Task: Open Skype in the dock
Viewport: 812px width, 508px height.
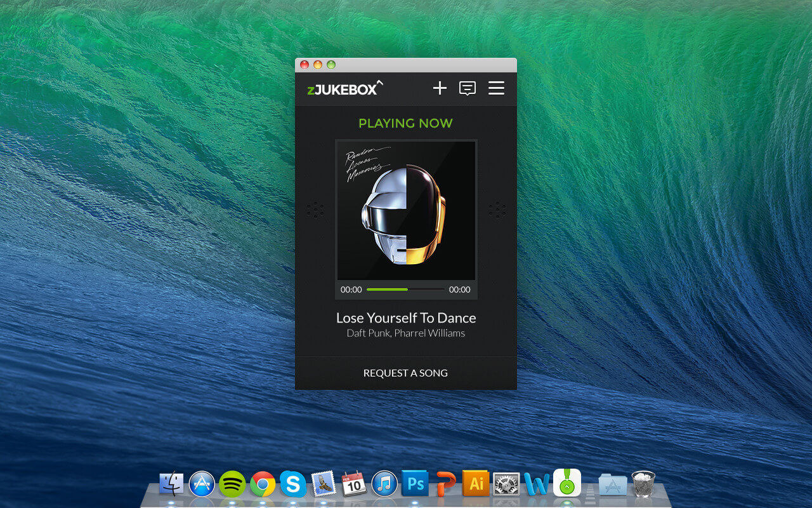Action: pyautogui.click(x=293, y=485)
